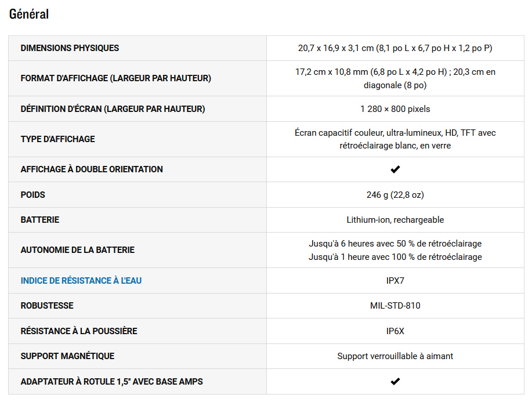Screen dimensions: 532x409
Task: Click the IPX7 rating value
Action: click(x=395, y=281)
